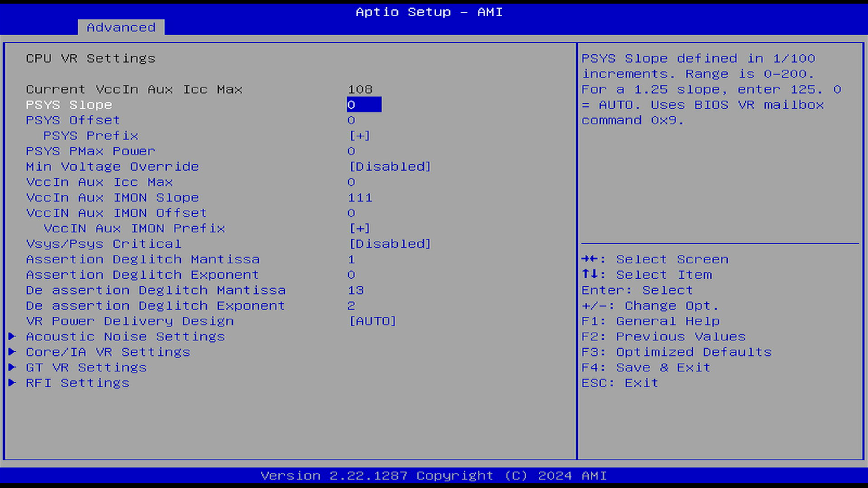Click the triangle icon next to Core/IA VR Settings
Screen dimensions: 868x488
pyautogui.click(x=12, y=352)
